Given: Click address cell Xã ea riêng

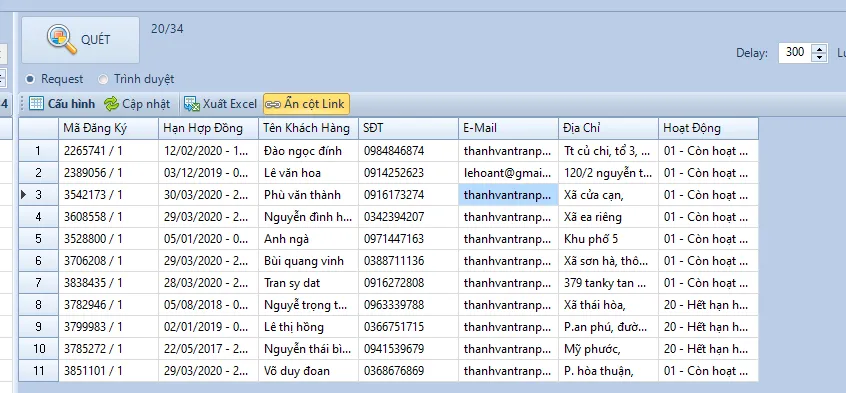Looking at the screenshot, I should point(609,216).
